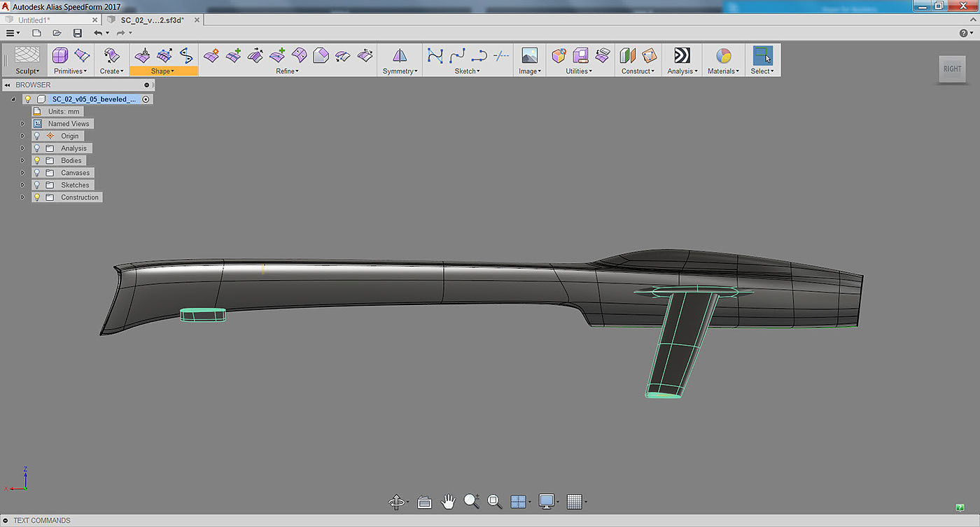Click the Insert Image icon
Viewport: 980px width, 527px height.
(529, 56)
